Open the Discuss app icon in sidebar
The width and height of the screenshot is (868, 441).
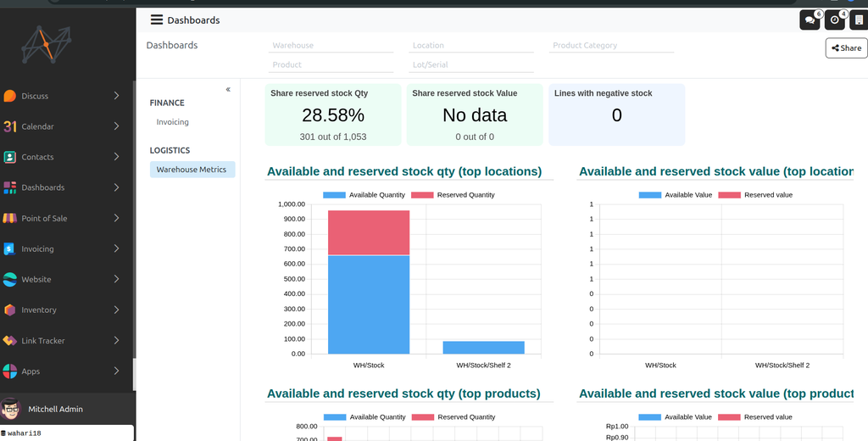click(x=10, y=96)
